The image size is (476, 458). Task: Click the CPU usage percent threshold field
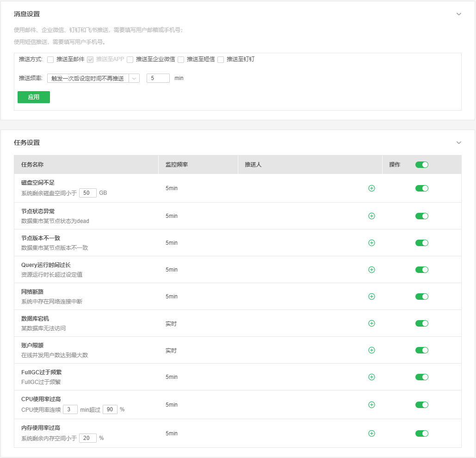(x=110, y=409)
